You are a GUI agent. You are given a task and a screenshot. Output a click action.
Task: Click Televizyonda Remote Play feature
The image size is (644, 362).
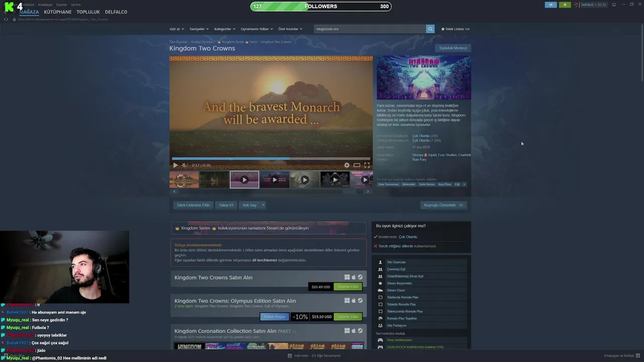click(x=422, y=311)
